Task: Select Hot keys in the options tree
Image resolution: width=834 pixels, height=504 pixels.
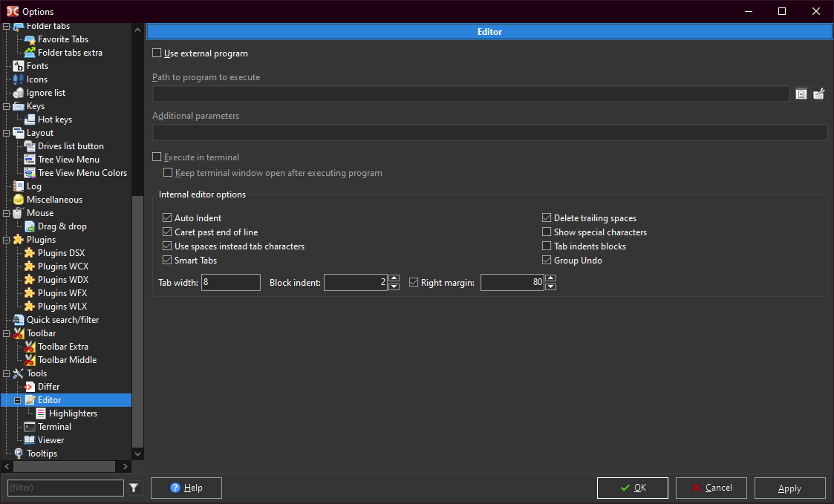Action: pyautogui.click(x=55, y=120)
